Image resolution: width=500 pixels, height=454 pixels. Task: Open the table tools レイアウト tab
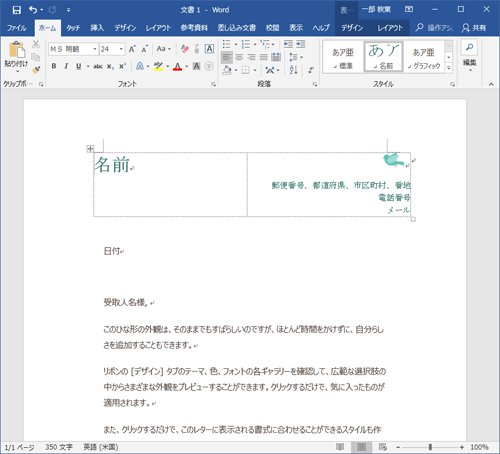pos(390,28)
